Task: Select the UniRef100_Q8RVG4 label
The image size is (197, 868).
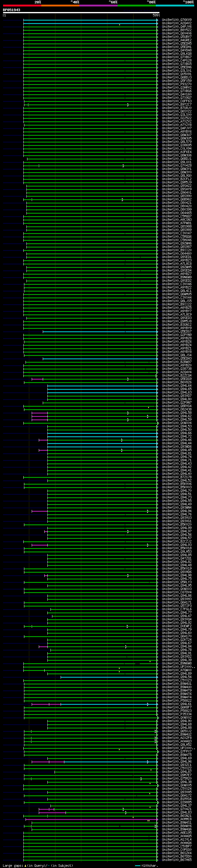Action: click(x=176, y=406)
